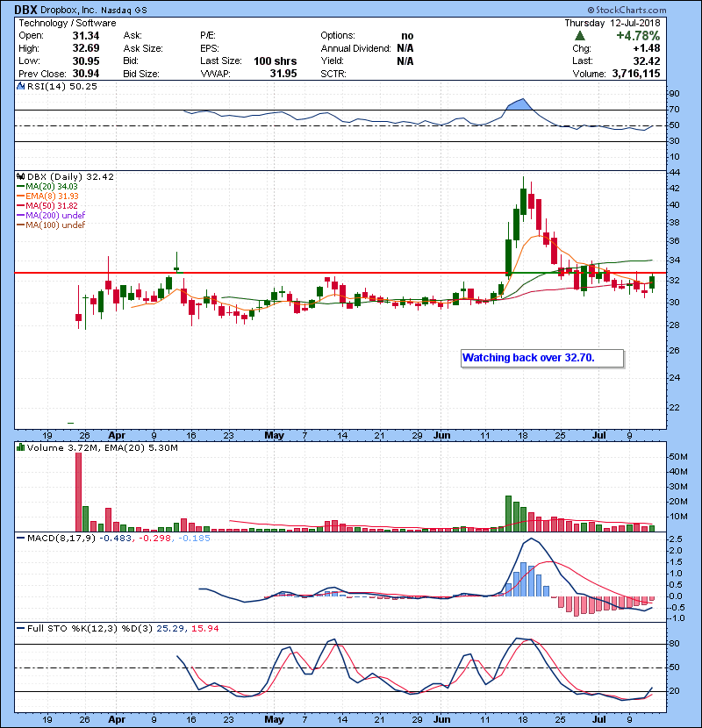Click the Full STO line legend icon
This screenshot has width=702, height=728.
tap(21, 628)
